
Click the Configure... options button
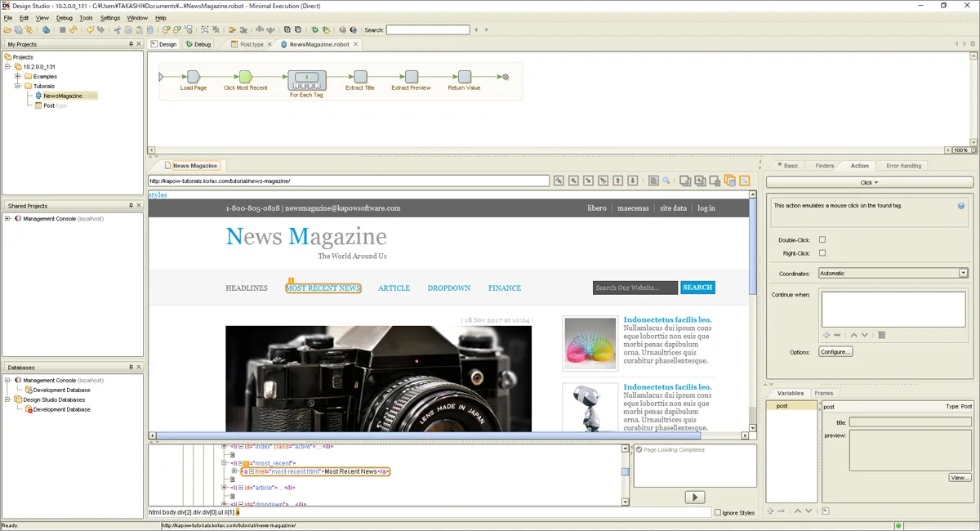tap(835, 352)
